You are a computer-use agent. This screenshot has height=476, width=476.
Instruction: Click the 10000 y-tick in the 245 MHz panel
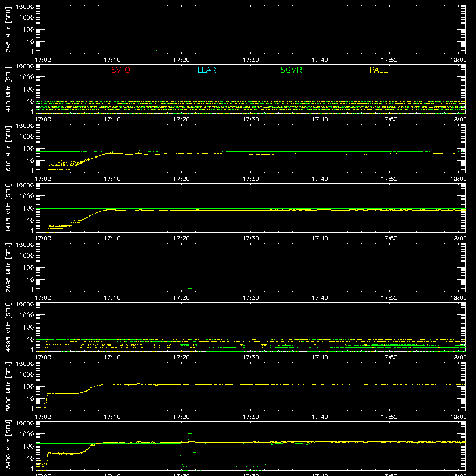25,7
